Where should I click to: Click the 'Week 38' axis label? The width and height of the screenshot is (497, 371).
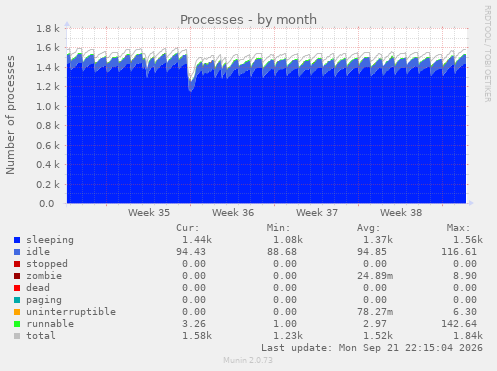pos(401,213)
